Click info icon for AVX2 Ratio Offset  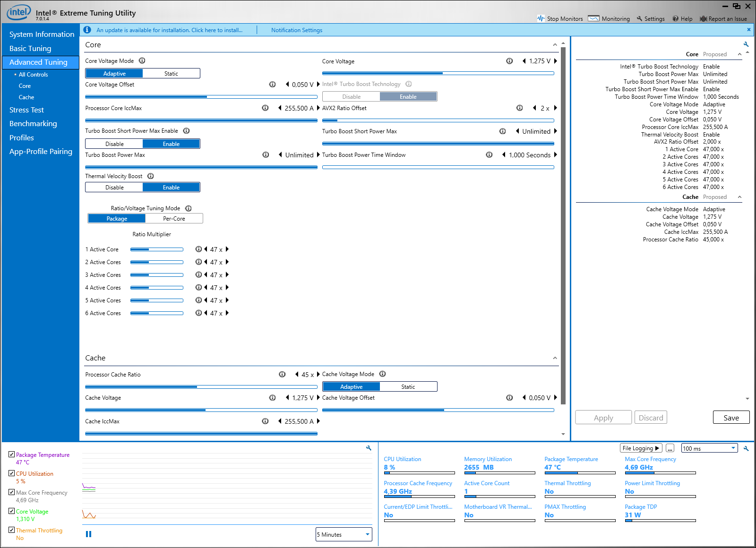[520, 108]
